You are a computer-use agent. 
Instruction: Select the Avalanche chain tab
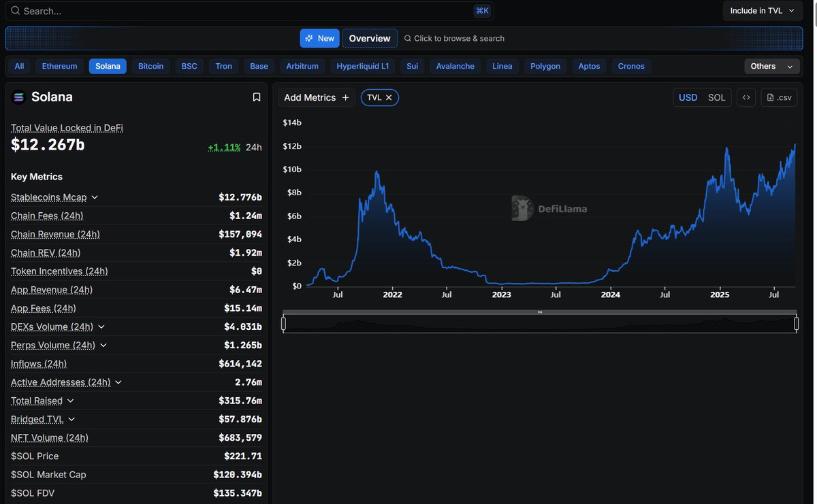tap(455, 66)
